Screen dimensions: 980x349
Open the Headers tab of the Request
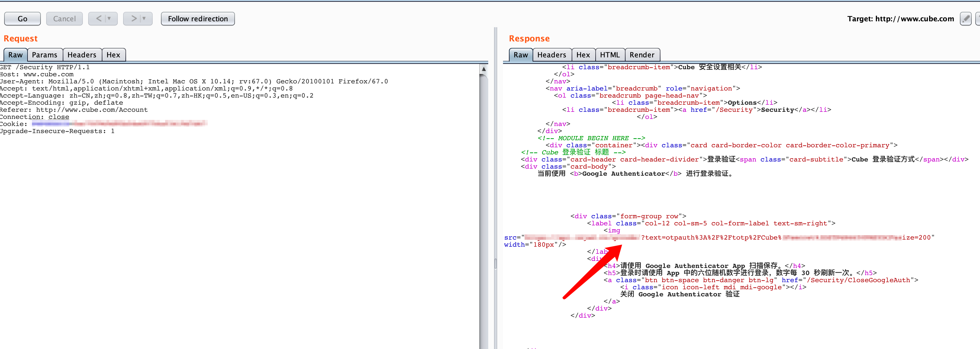click(x=82, y=54)
